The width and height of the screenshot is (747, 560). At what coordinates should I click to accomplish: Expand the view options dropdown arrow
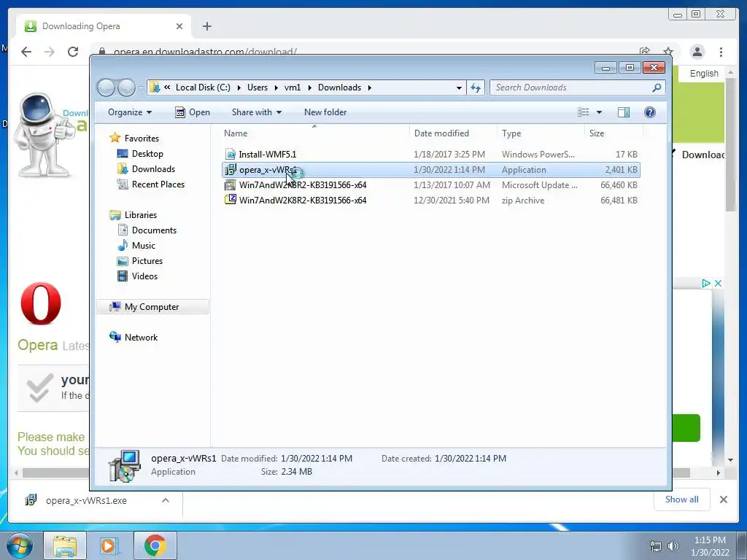click(x=600, y=112)
